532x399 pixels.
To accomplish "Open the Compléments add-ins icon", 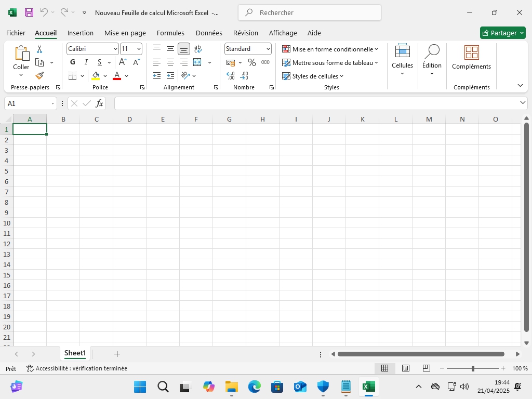I will click(471, 57).
